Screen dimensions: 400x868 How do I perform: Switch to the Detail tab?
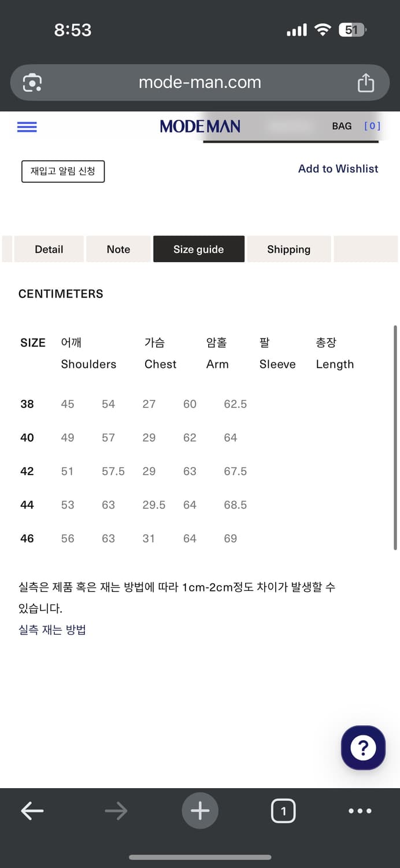click(x=49, y=249)
